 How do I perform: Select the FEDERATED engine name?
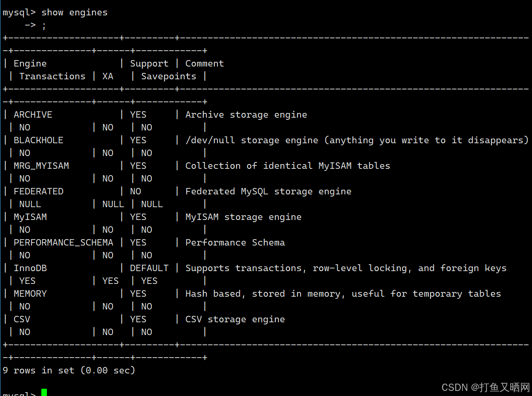[38, 191]
